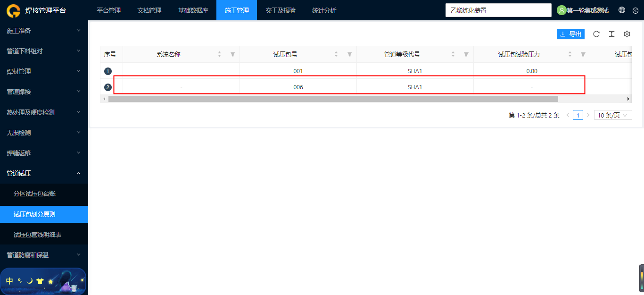The height and width of the screenshot is (295, 644).
Task: Select 试压包划分原则 submenu item
Action: pyautogui.click(x=44, y=214)
